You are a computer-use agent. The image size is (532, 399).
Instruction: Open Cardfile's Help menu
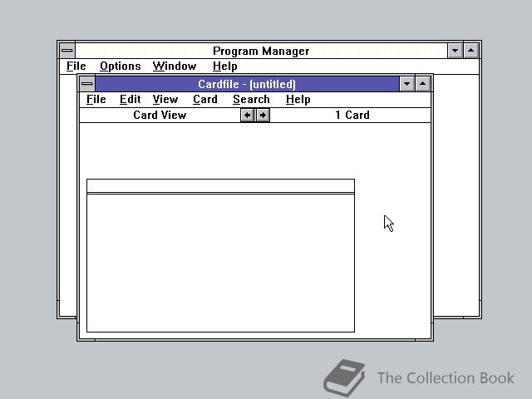tap(298, 100)
